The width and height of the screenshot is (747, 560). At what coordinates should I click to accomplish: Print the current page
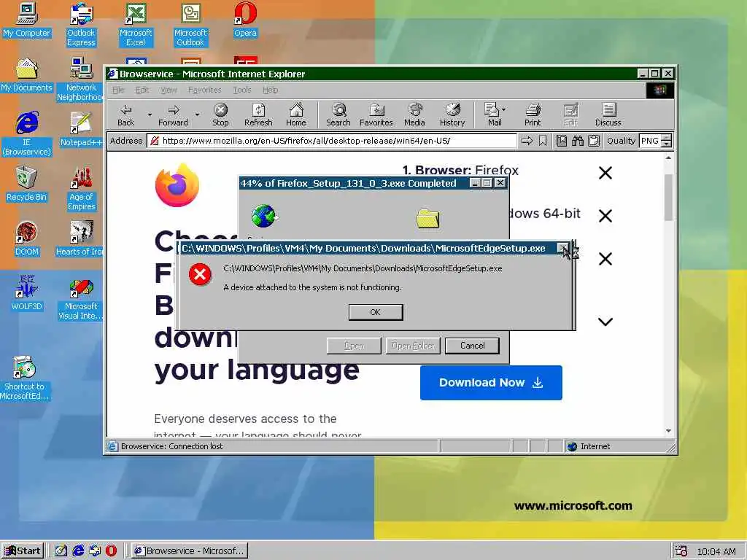pyautogui.click(x=533, y=115)
